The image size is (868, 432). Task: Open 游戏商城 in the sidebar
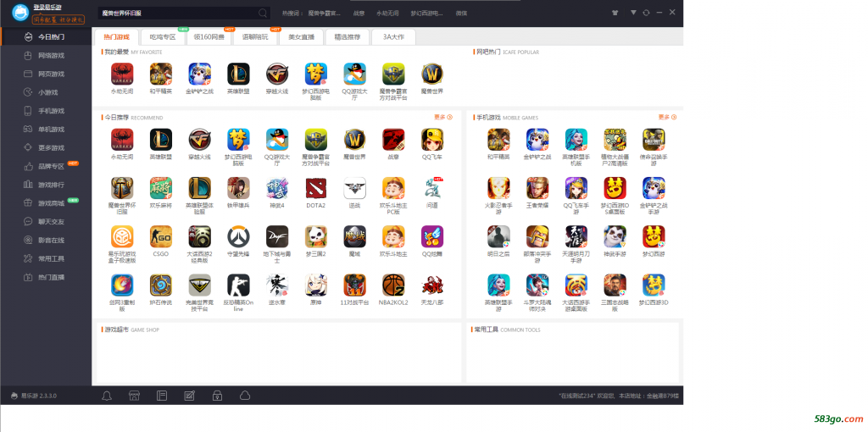[46, 203]
